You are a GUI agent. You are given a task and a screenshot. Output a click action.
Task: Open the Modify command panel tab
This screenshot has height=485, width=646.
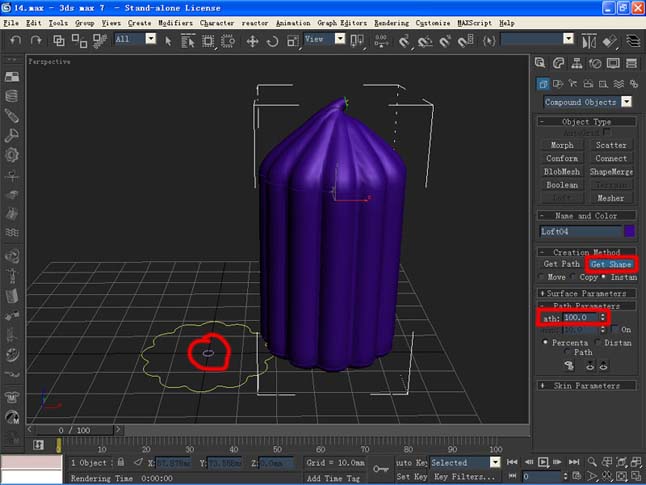561,84
